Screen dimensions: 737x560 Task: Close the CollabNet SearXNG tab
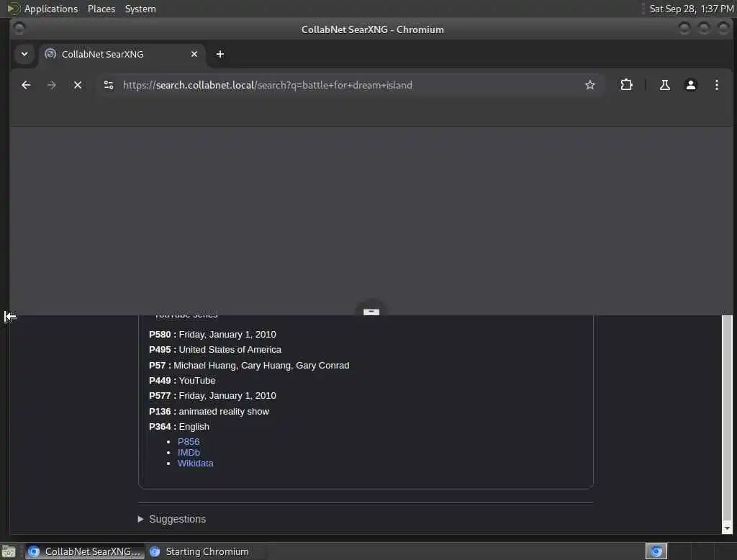click(194, 54)
